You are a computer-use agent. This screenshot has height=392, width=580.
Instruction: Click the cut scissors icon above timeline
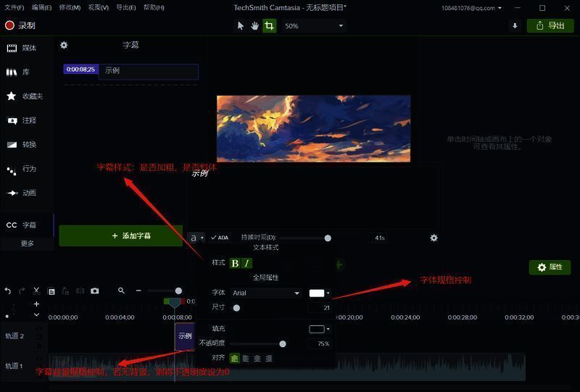(36, 291)
